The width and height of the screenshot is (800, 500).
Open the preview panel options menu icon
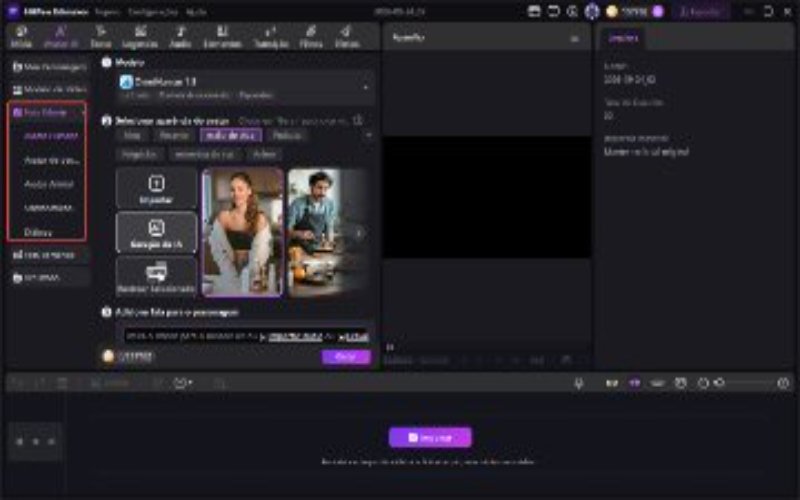tap(574, 38)
